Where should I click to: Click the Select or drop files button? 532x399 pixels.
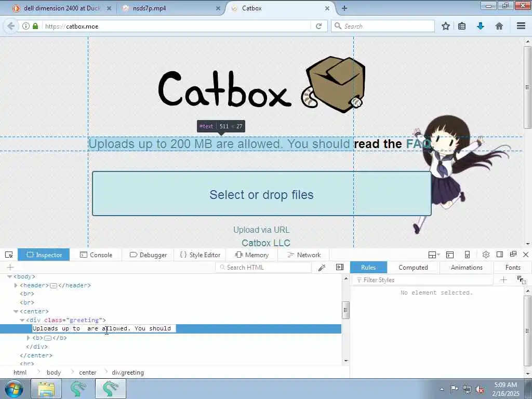(x=262, y=194)
